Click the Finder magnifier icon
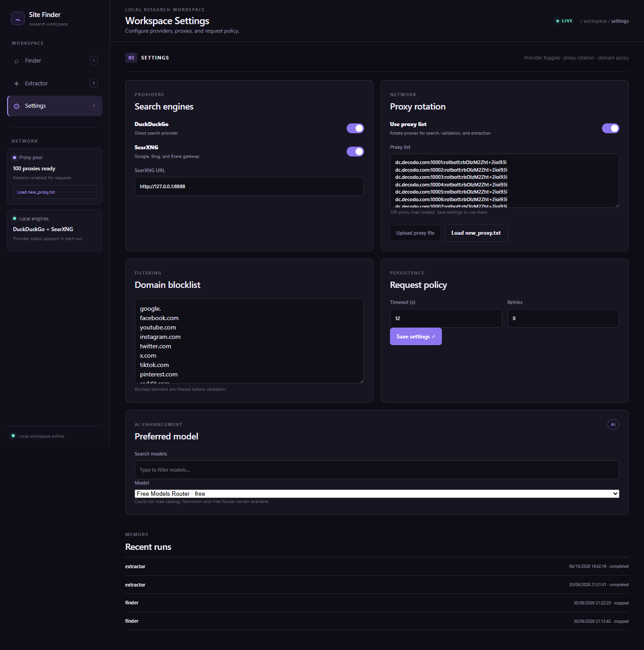644x650 pixels. tap(17, 61)
